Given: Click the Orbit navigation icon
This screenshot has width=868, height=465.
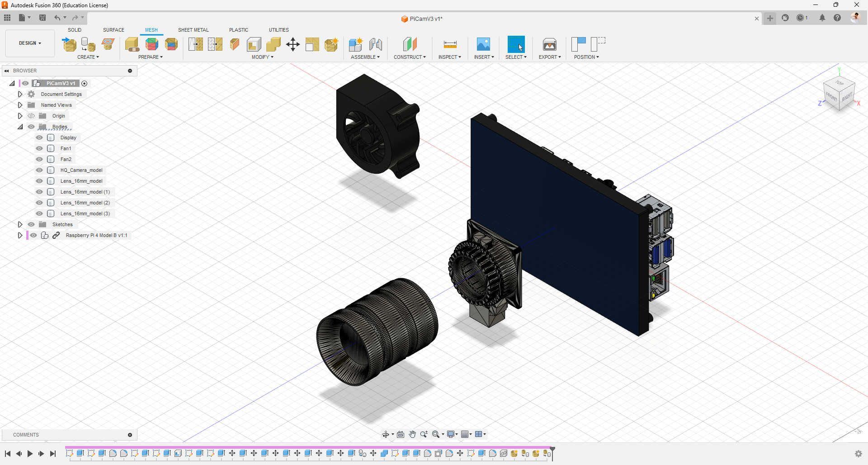Looking at the screenshot, I should pyautogui.click(x=385, y=435).
